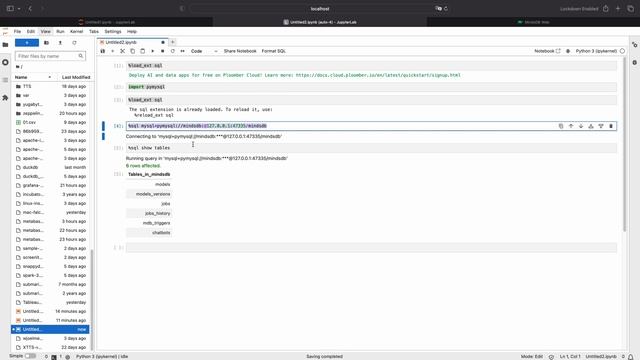Open the debugger panel in right sidebar
This screenshot has width=640, height=360.
tap(635, 62)
